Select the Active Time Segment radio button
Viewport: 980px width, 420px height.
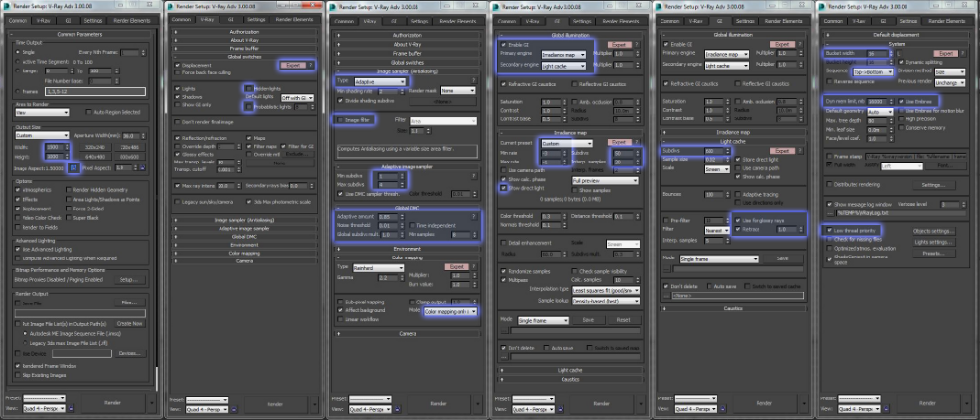click(x=18, y=62)
